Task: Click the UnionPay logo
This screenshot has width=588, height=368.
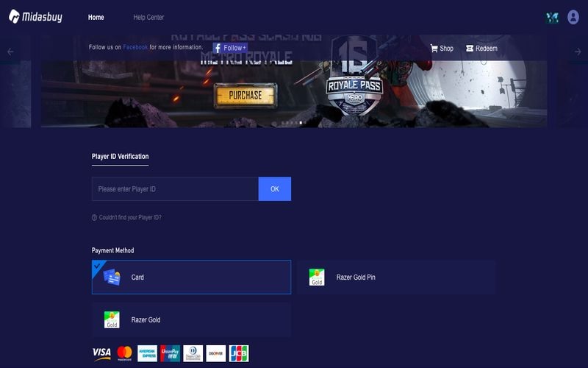Action: tap(171, 353)
